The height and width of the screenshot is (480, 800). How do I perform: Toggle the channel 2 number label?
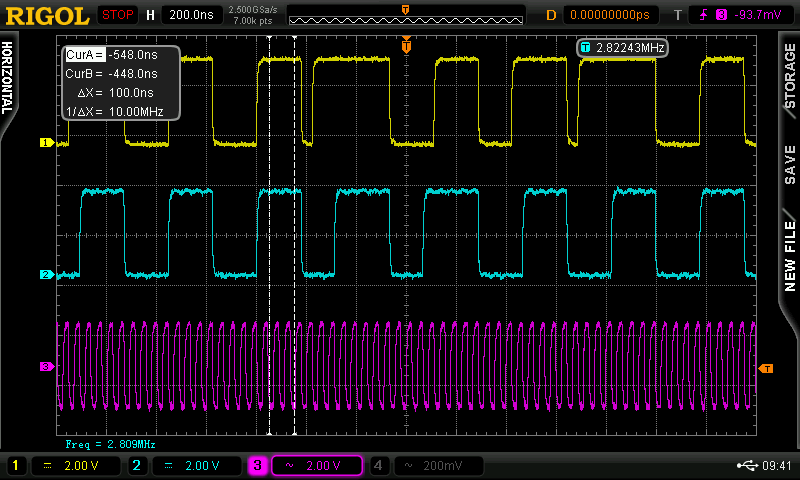coord(136,465)
